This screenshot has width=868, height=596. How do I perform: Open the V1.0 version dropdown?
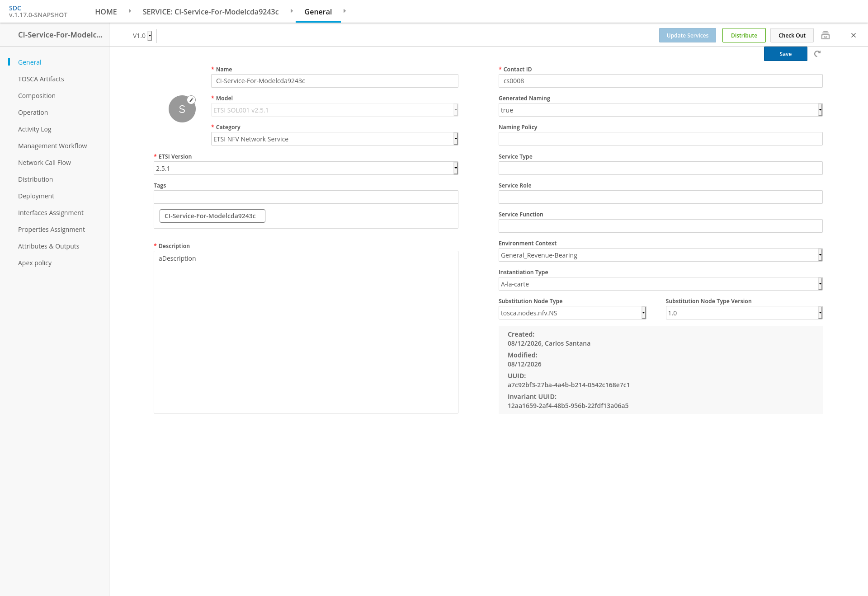[x=142, y=36]
